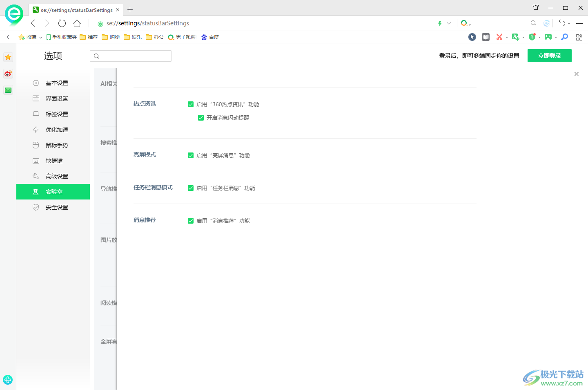588x390 pixels.
Task: Open the 推荐 bookmark folder
Action: pyautogui.click(x=89, y=37)
